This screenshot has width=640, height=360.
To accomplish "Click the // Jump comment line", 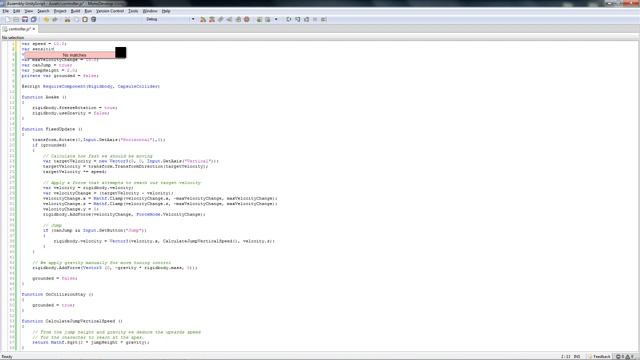I will [x=52, y=225].
